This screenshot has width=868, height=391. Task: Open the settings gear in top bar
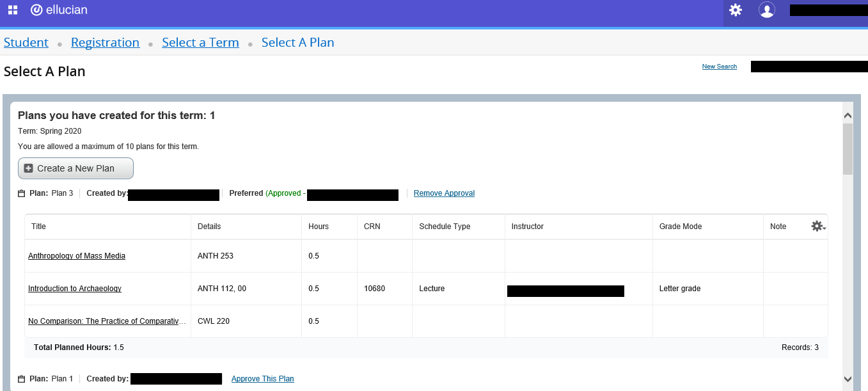click(736, 10)
